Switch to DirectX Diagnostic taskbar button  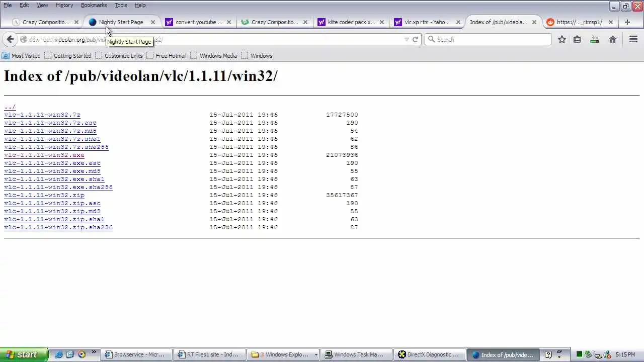[x=430, y=354]
